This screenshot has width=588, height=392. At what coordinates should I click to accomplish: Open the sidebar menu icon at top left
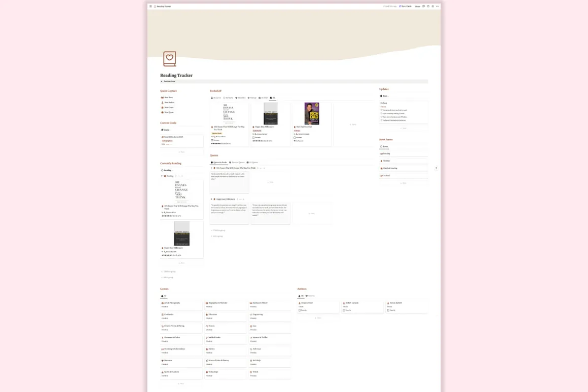[151, 7]
